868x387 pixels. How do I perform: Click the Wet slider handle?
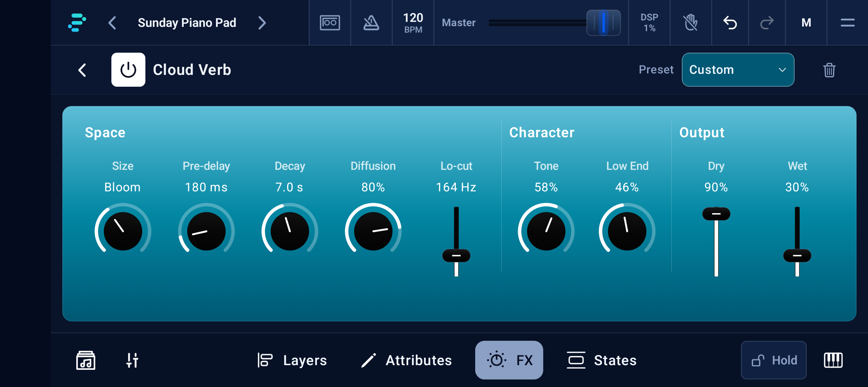click(x=797, y=255)
